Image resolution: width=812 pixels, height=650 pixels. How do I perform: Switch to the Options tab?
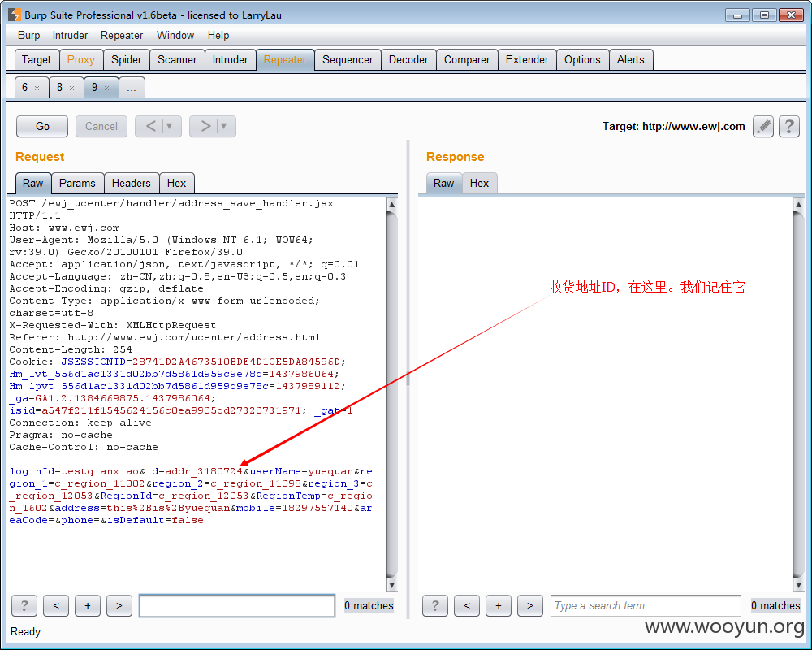pos(582,59)
